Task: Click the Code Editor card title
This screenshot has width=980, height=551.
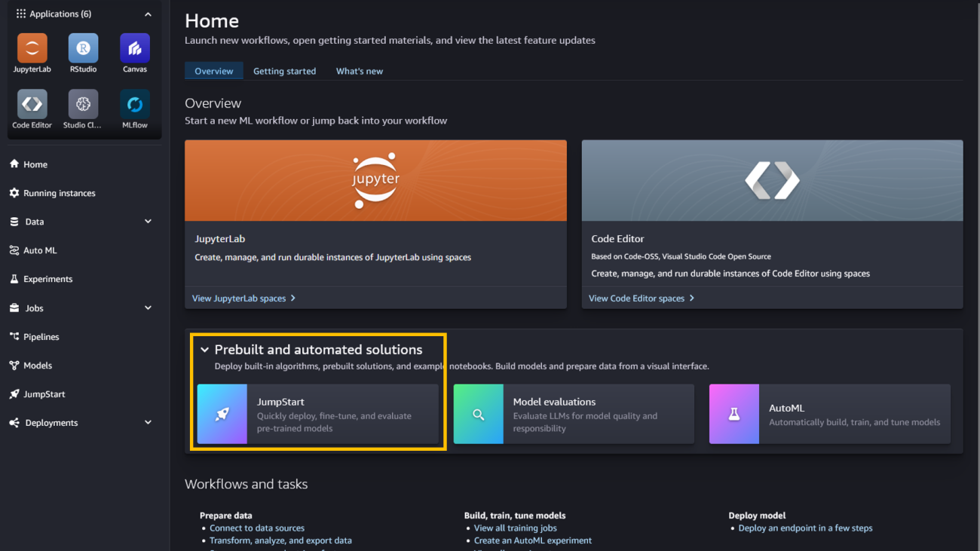Action: (617, 238)
